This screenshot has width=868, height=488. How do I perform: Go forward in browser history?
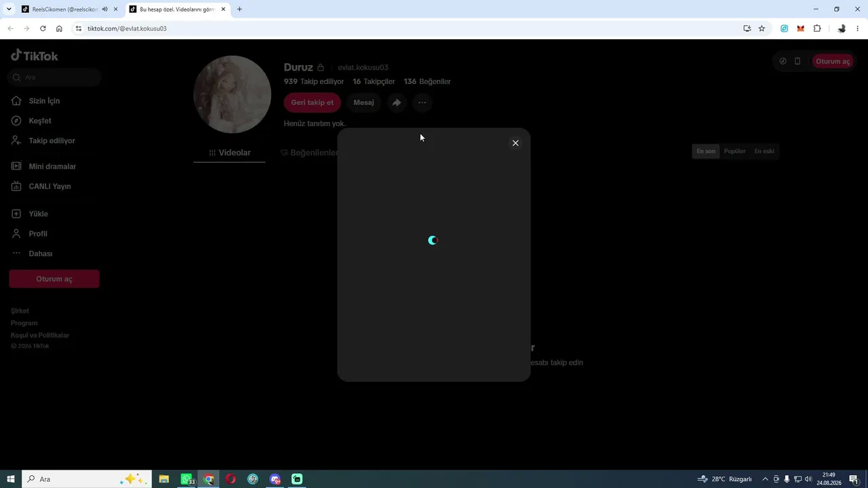[26, 28]
